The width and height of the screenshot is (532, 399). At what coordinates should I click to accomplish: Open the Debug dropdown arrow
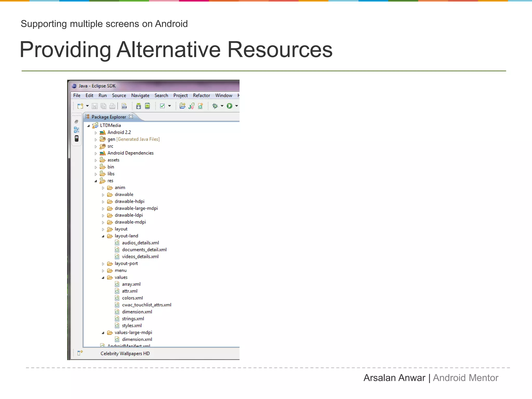click(222, 106)
